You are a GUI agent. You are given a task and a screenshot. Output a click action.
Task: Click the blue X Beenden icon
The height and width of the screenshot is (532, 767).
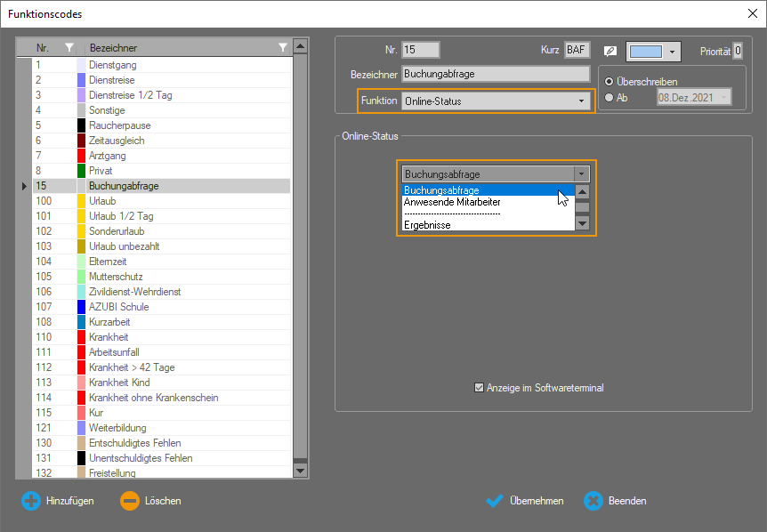tap(593, 501)
